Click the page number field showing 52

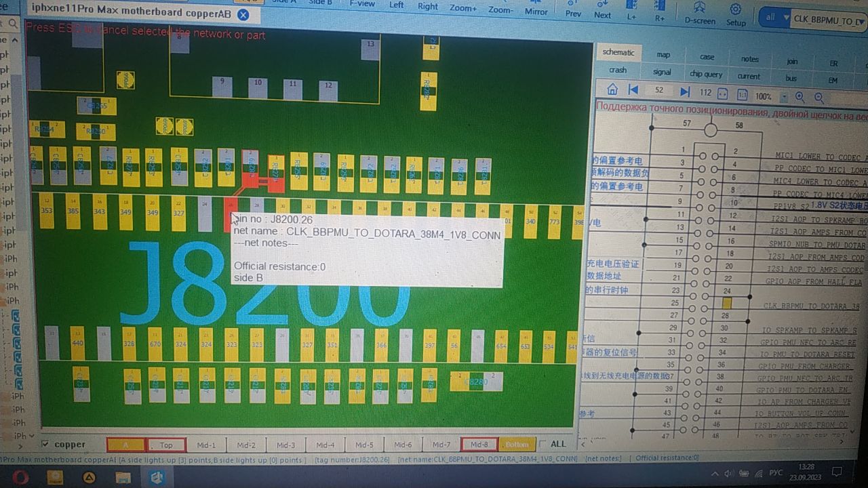pyautogui.click(x=659, y=91)
